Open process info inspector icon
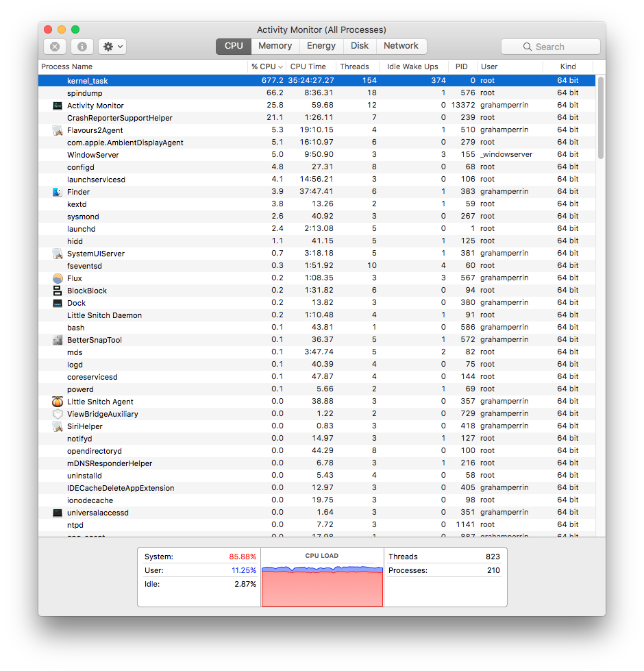This screenshot has width=644, height=671. click(82, 46)
